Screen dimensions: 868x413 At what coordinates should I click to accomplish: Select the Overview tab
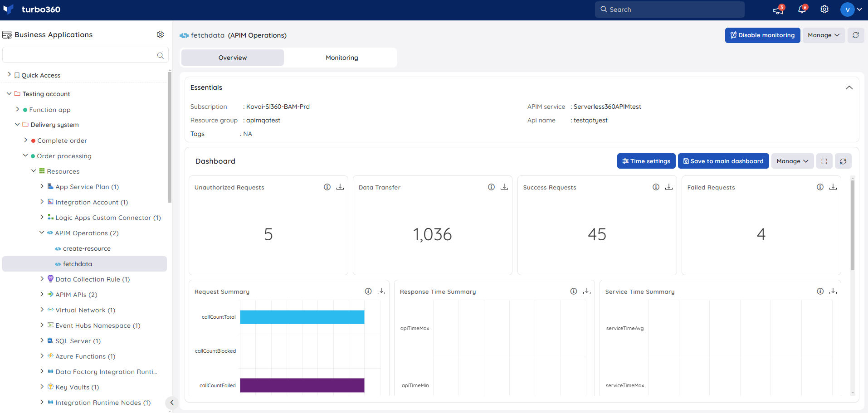pyautogui.click(x=233, y=58)
